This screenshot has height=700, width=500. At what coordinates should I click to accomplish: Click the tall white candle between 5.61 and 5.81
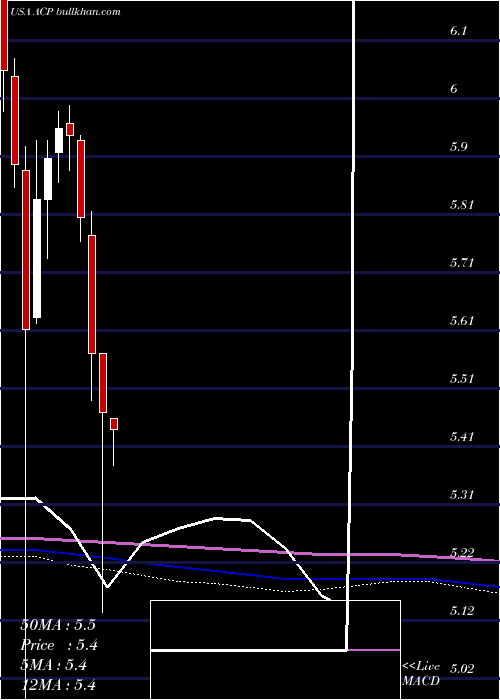[x=37, y=258]
